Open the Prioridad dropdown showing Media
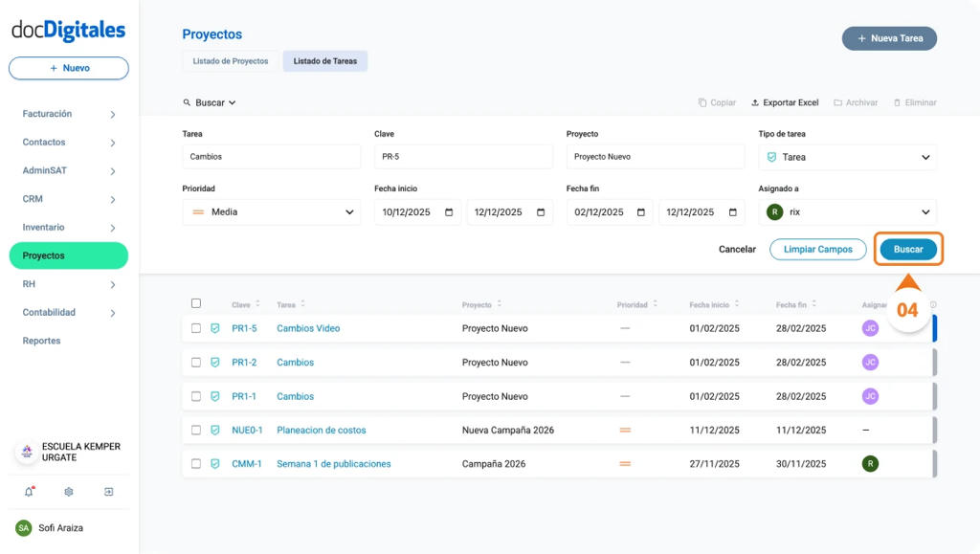This screenshot has width=980, height=554. pyautogui.click(x=271, y=212)
